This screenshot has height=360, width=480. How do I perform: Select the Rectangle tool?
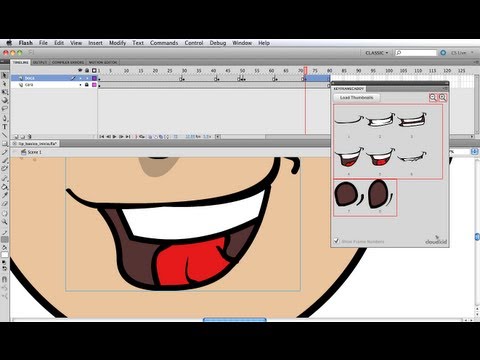tap(5, 143)
